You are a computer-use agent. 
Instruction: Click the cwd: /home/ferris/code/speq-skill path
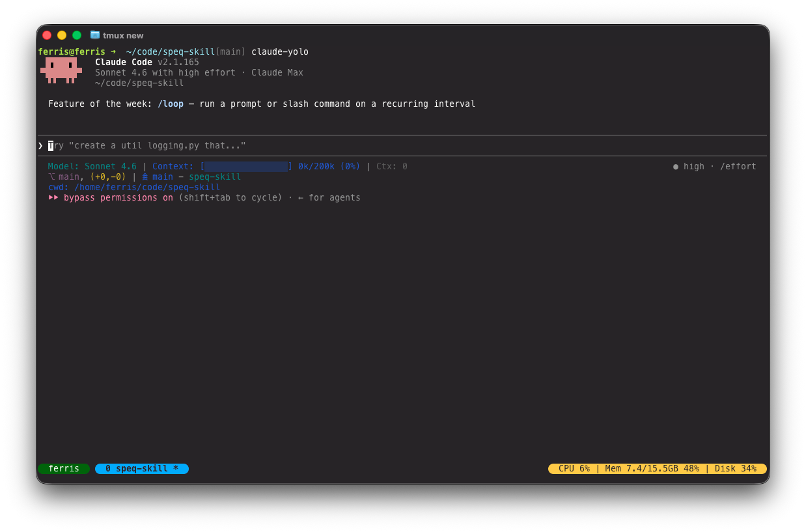[x=134, y=187]
